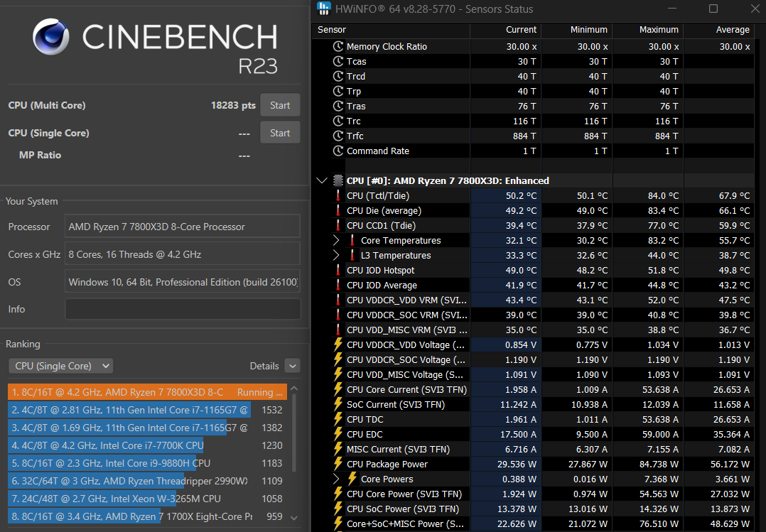Screen dimensions: 766x532
Task: Click the MISC Current (SVI3 TFN) label
Action: click(398, 449)
